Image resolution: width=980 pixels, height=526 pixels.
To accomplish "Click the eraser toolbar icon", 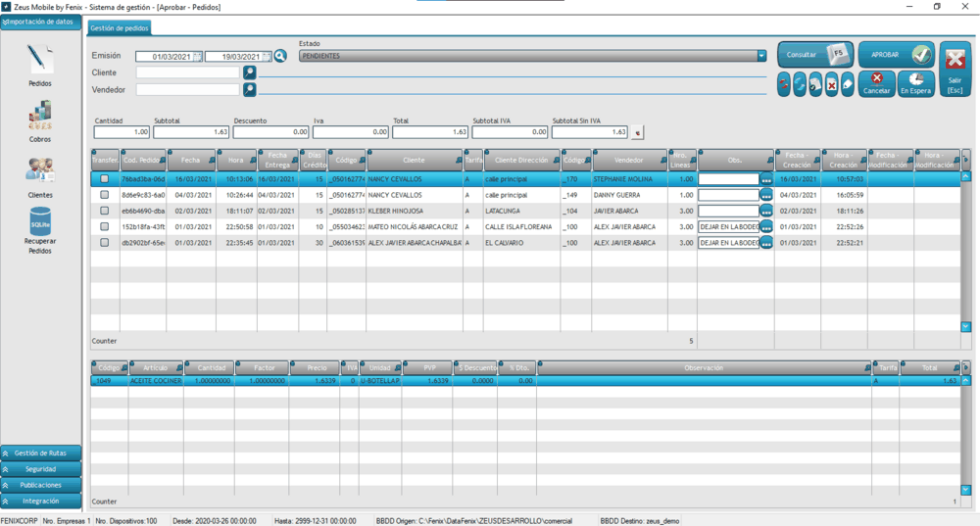I will [848, 84].
